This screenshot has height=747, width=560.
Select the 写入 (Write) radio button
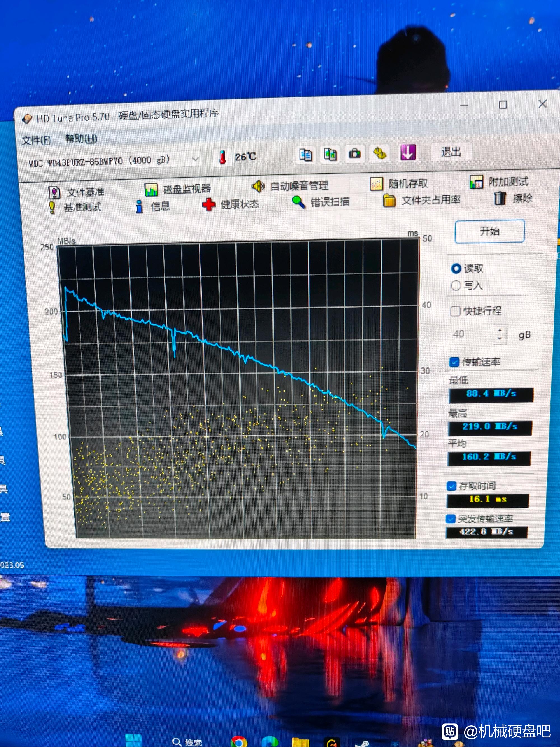coord(456,285)
